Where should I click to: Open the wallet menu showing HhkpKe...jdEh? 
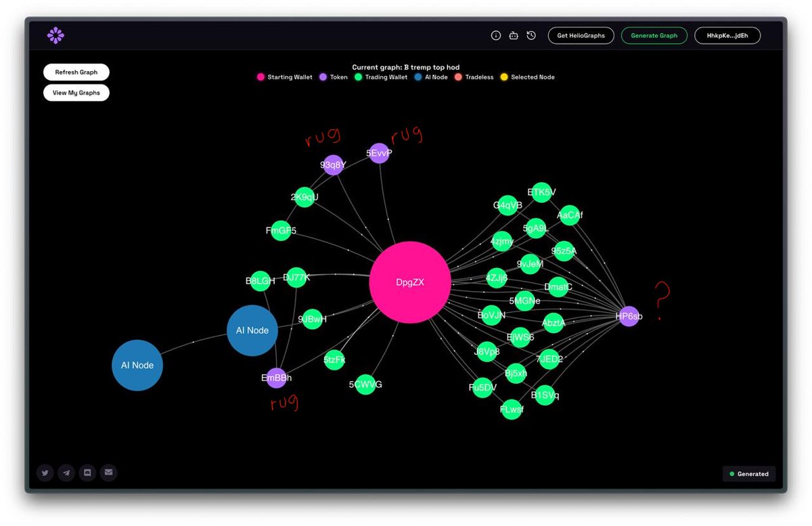pos(727,35)
